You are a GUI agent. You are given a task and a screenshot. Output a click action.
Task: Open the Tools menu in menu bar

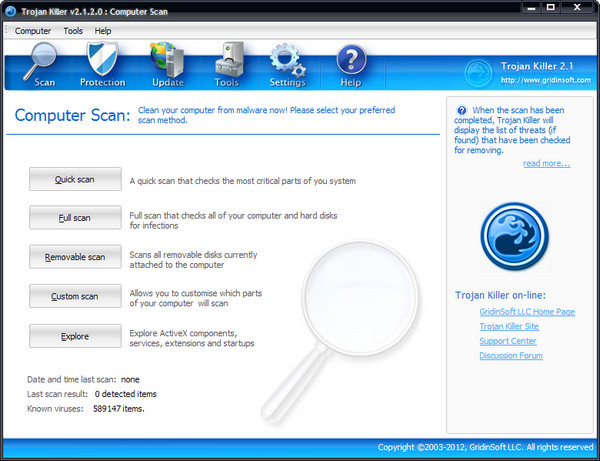[73, 31]
